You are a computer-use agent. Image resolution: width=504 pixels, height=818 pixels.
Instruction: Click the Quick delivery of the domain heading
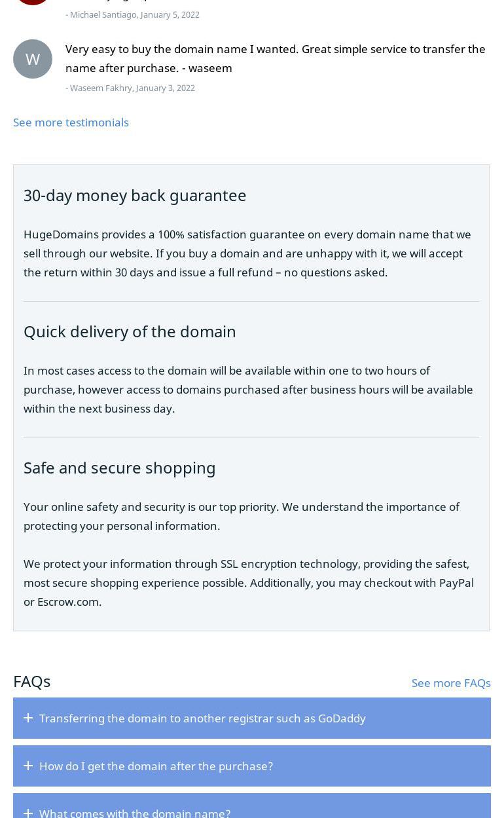pos(130,331)
